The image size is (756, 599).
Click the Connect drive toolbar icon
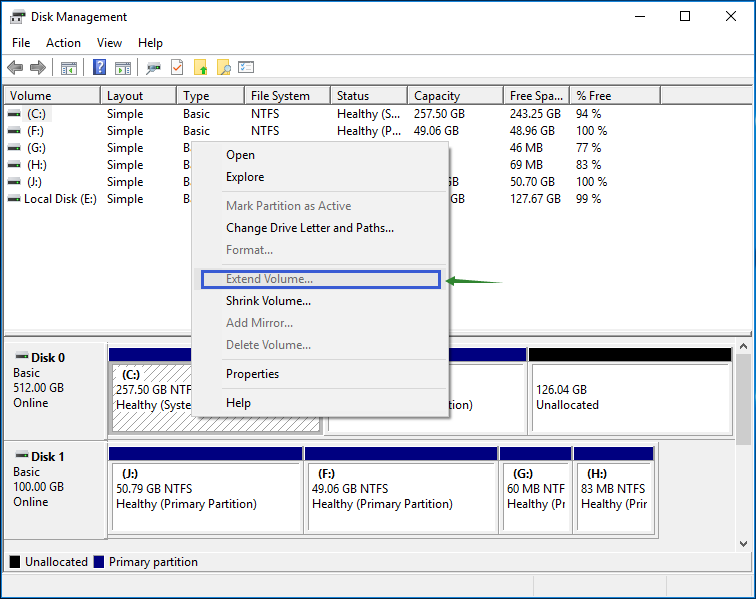point(153,68)
